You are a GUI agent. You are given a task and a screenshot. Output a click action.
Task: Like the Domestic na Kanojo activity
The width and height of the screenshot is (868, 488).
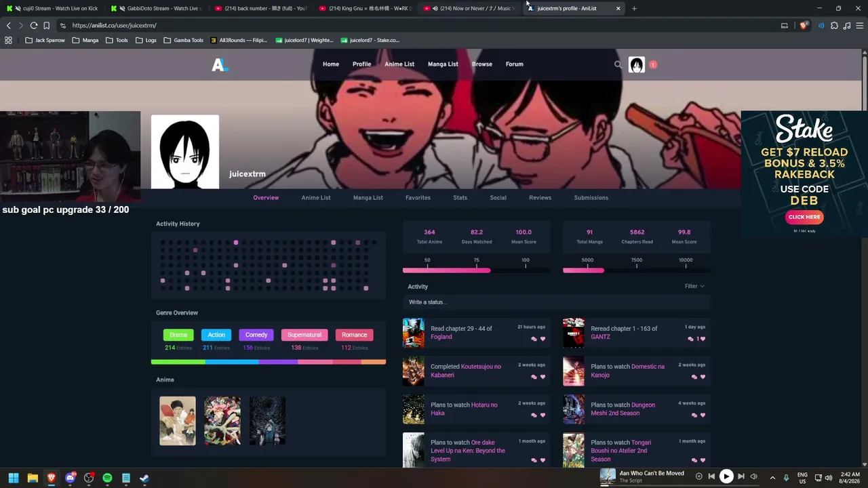click(703, 377)
